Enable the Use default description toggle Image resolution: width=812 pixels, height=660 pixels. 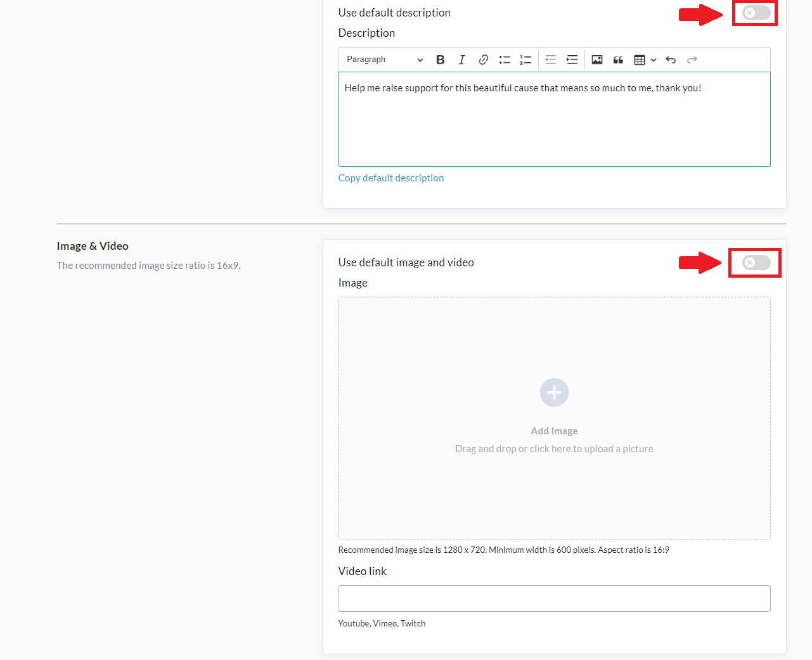tap(756, 13)
